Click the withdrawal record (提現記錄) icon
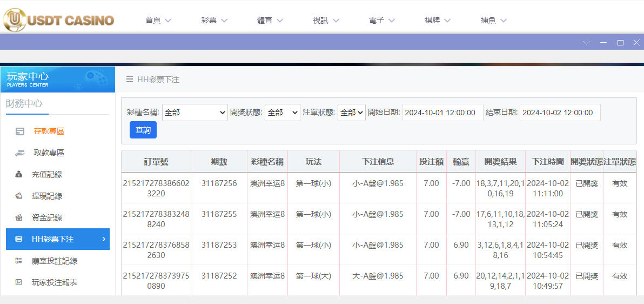644x304 pixels. pos(19,196)
